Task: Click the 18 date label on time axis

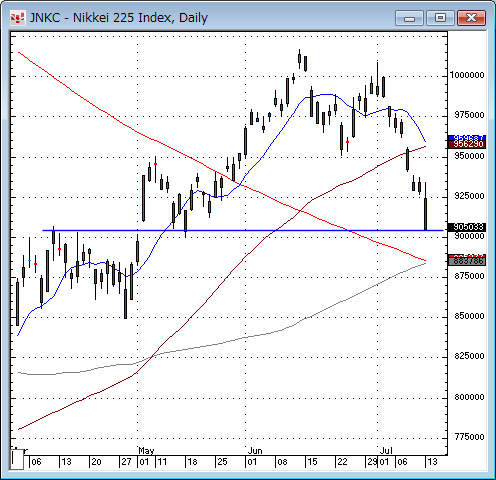Action: click(x=192, y=462)
